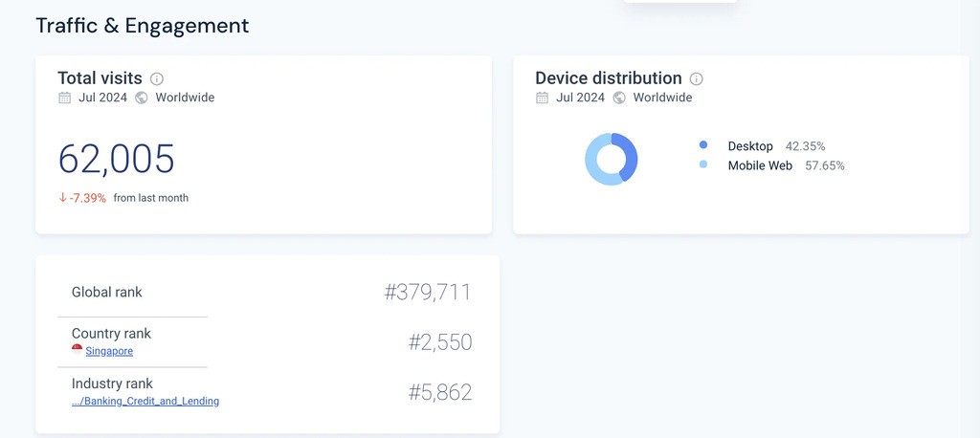980x438 pixels.
Task: Open the Banking_Credit_and_Lending industry link
Action: tap(145, 402)
